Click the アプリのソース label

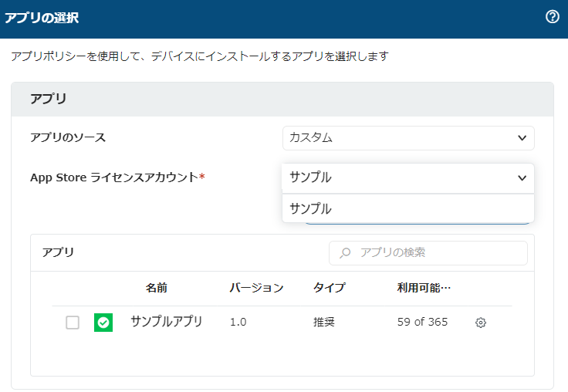pyautogui.click(x=68, y=137)
